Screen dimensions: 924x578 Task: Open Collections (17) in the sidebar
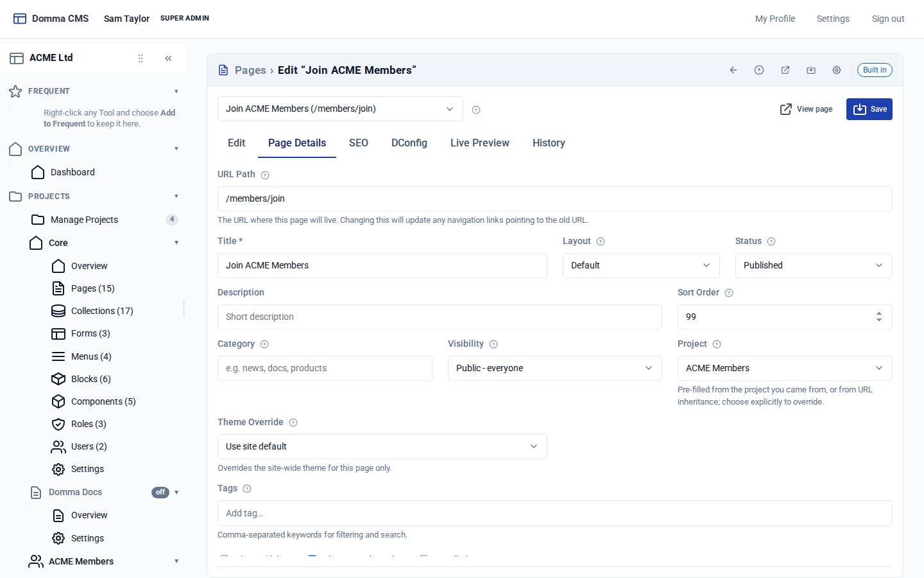click(x=102, y=311)
